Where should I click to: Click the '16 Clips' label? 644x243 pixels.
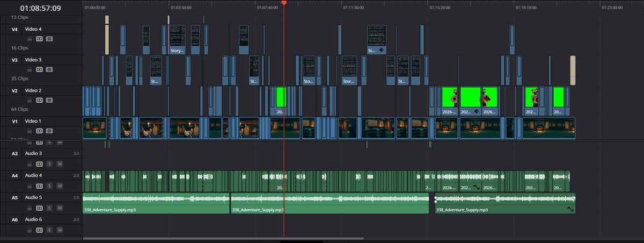[20, 48]
